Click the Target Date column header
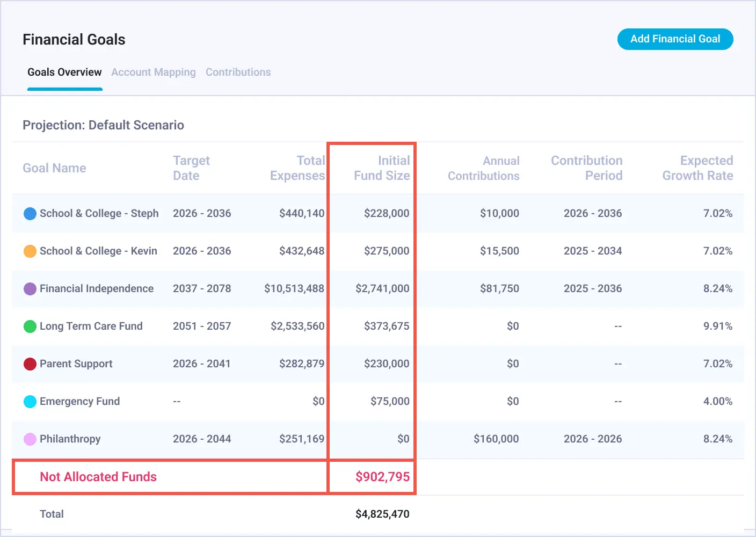Screen dimensions: 756x537 tap(191, 168)
